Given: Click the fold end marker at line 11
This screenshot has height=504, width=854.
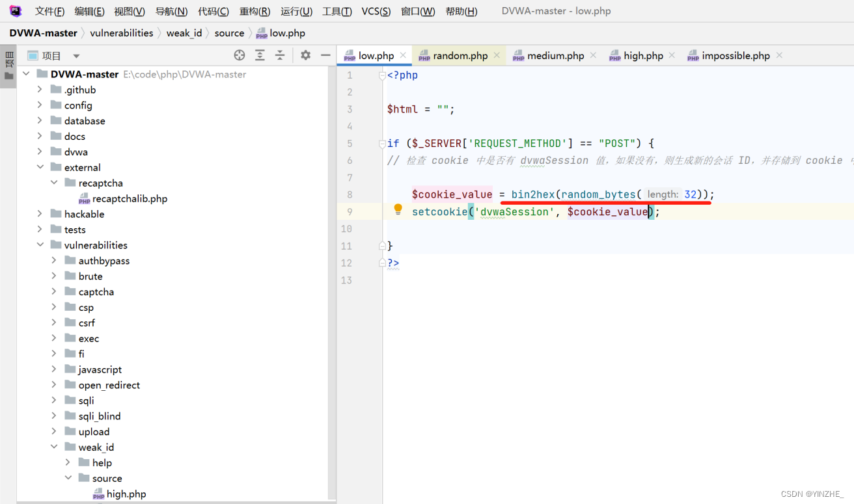Looking at the screenshot, I should (x=383, y=246).
